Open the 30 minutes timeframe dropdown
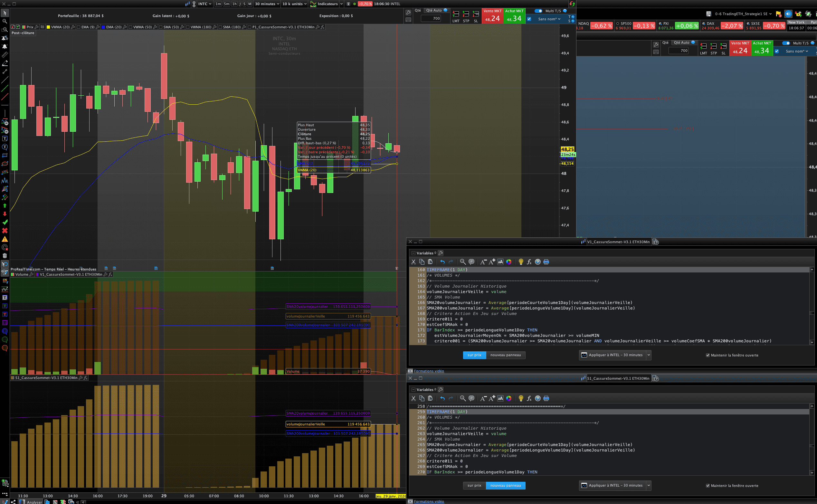The image size is (817, 504). [x=267, y=4]
